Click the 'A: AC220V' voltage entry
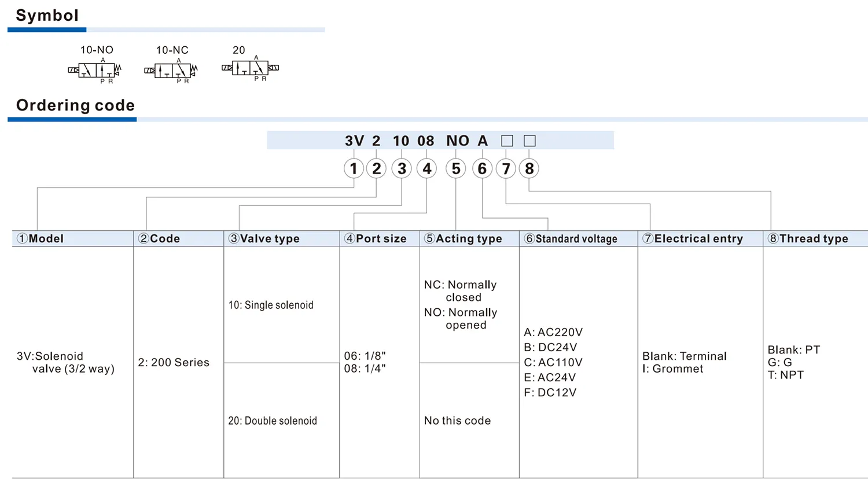The width and height of the screenshot is (868, 494). coord(553,332)
